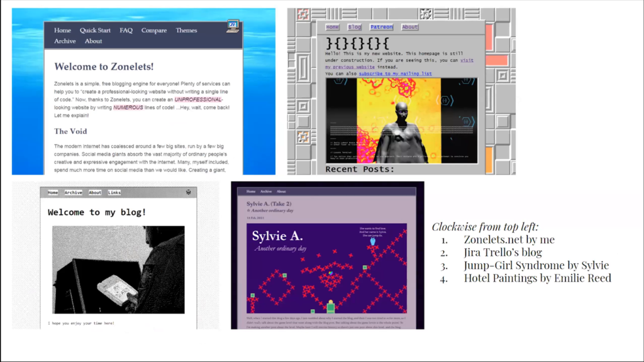Click the '}{}{}{}{' site title glyphs
The height and width of the screenshot is (362, 644).
(357, 43)
